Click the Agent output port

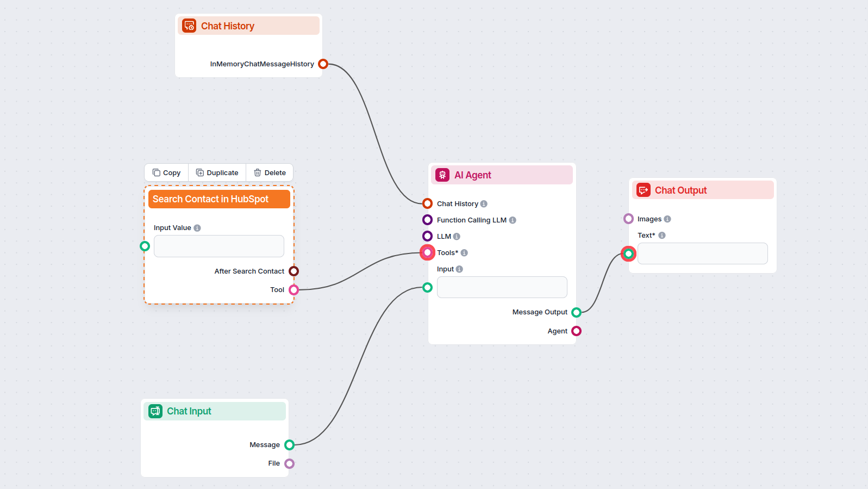[x=576, y=331]
